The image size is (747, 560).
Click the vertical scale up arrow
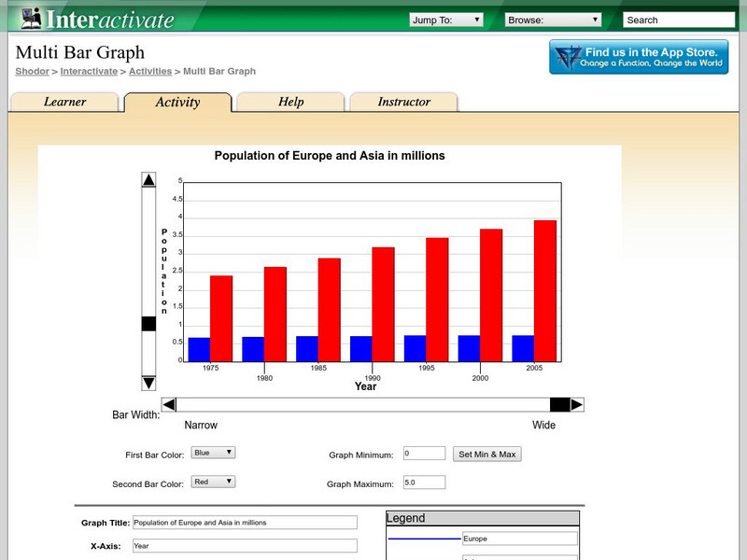(x=148, y=180)
